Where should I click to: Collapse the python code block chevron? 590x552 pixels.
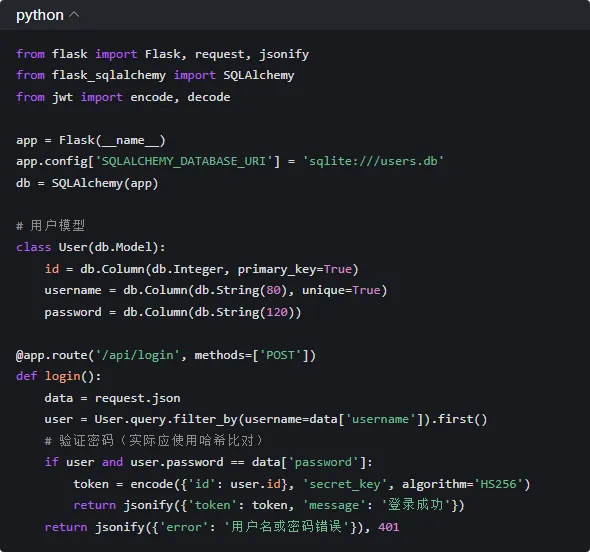[x=75, y=15]
